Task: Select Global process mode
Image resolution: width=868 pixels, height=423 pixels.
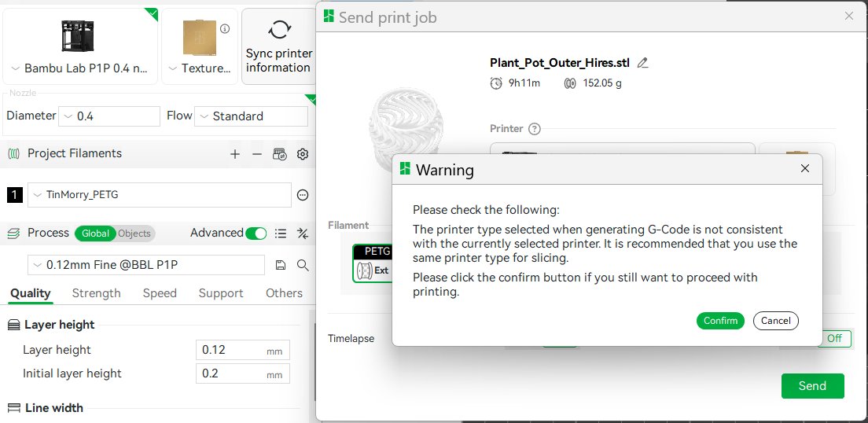Action: click(x=95, y=234)
